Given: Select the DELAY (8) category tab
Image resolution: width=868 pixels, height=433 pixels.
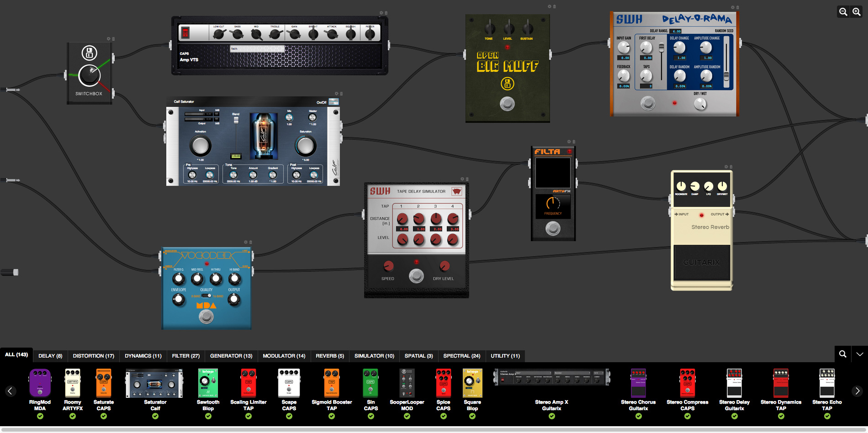Looking at the screenshot, I should (x=50, y=356).
